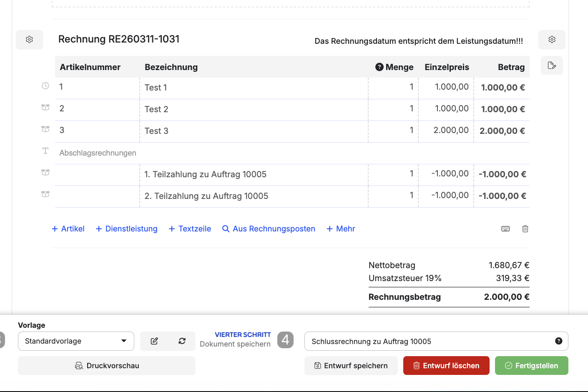
Task: Insert a Textzeile into the invoice
Action: 190,229
